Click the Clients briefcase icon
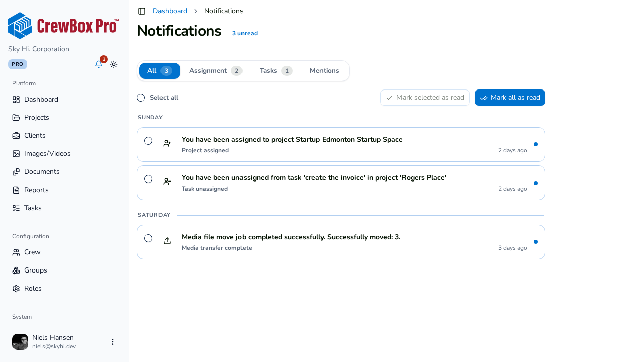This screenshot has height=362, width=644. pyautogui.click(x=16, y=136)
